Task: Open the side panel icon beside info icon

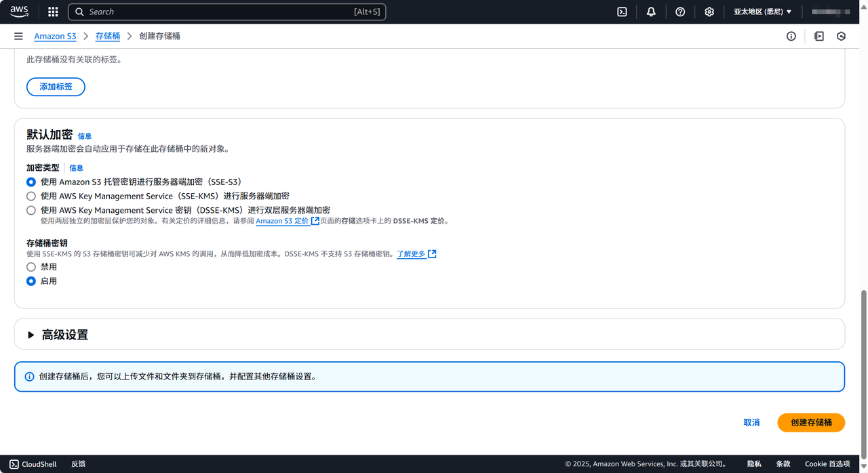Action: (x=818, y=36)
